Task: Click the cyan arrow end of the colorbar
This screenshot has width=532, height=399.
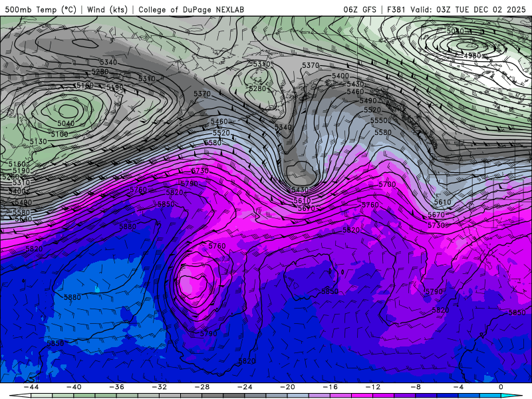Action: click(x=512, y=396)
